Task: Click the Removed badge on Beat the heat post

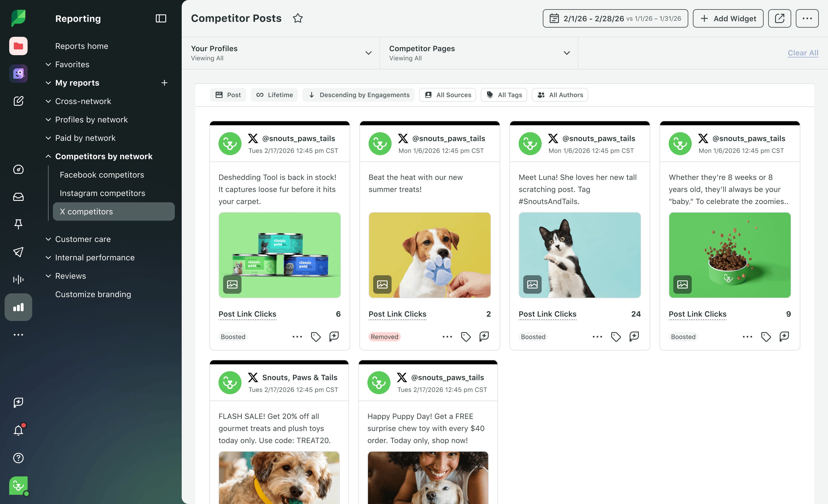Action: [384, 337]
